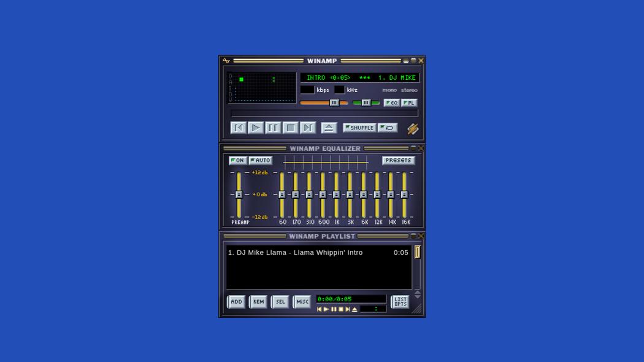
Task: Click the 6K band slider
Action: (x=363, y=194)
